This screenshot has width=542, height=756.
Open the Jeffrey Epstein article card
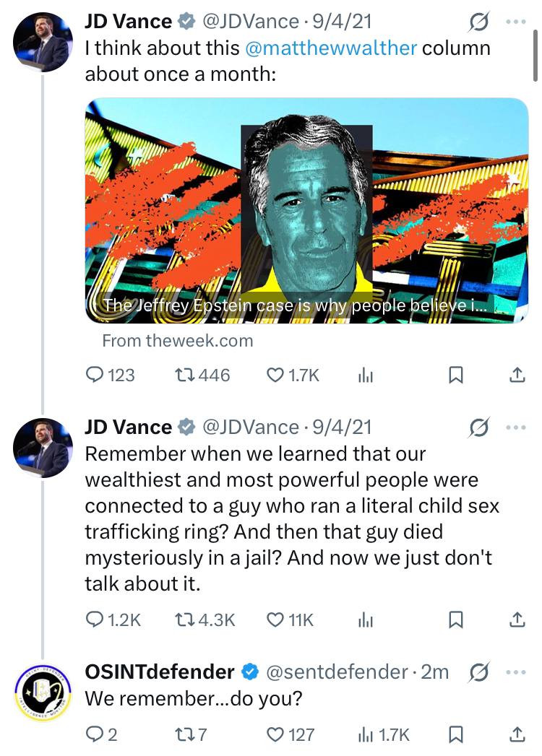click(307, 211)
